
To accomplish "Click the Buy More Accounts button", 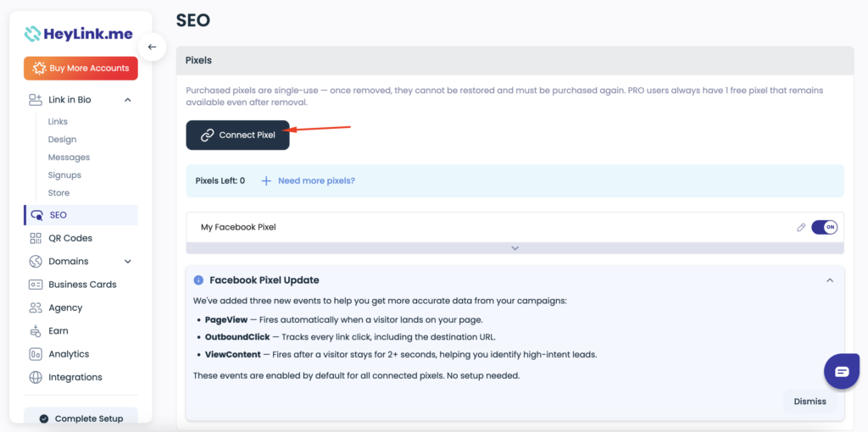I will click(81, 69).
